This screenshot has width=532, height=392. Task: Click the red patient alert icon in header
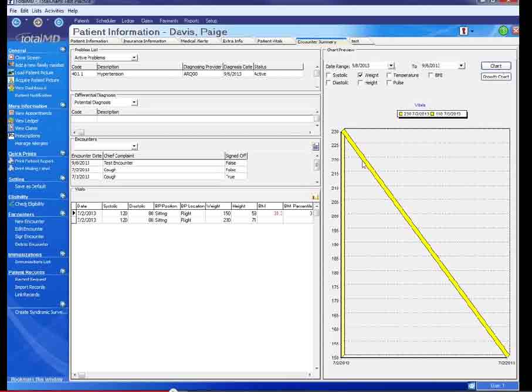[x=463, y=31]
